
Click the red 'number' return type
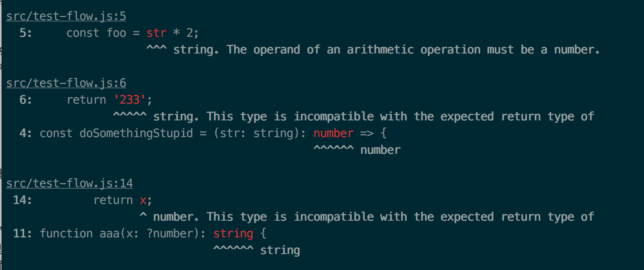pos(334,133)
